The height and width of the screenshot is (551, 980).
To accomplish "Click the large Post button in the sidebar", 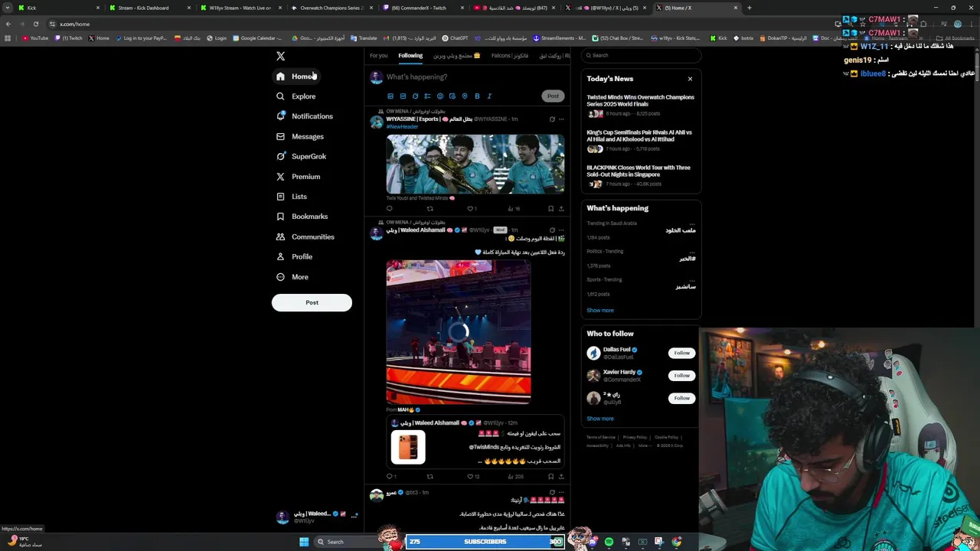I will pos(312,302).
